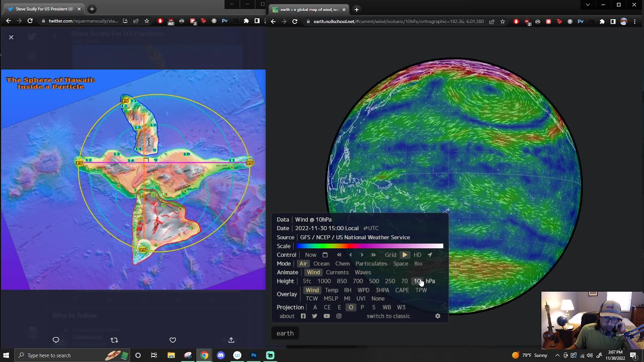
Task: Like the tweet with the heart icon
Action: (x=173, y=340)
